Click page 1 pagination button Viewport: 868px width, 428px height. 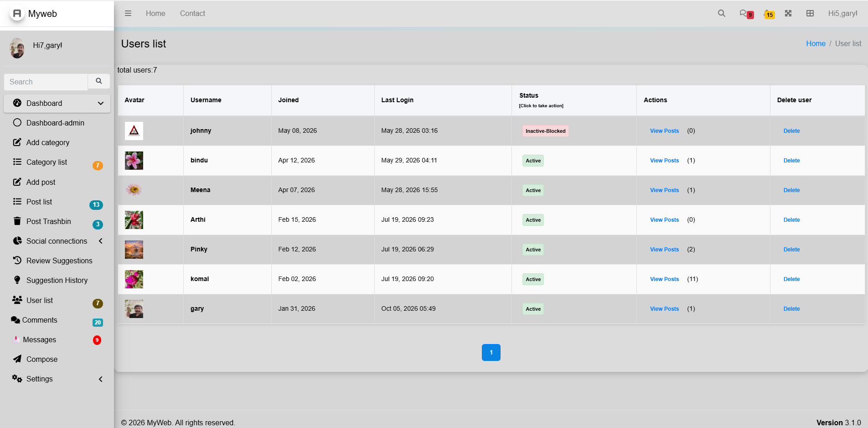(491, 352)
